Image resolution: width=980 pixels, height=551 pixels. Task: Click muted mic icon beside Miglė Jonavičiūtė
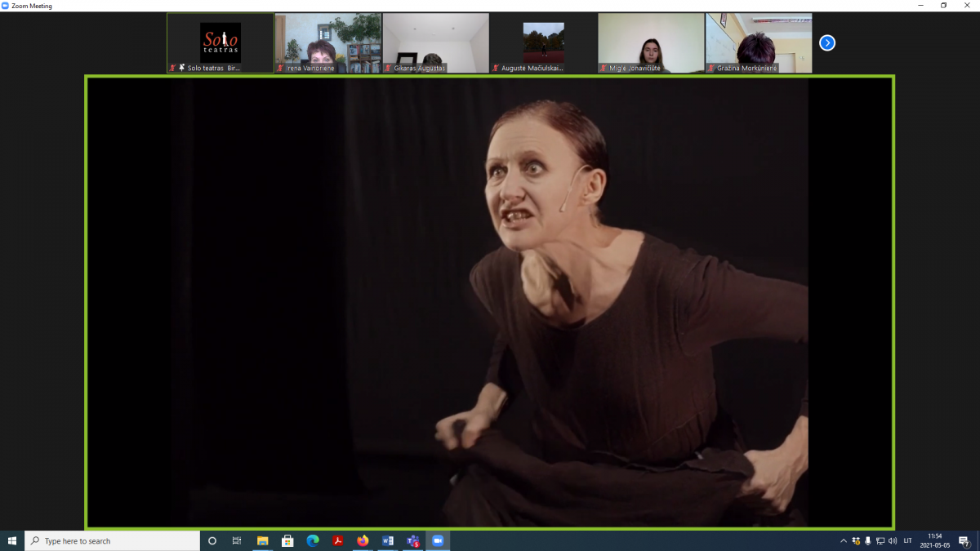pos(604,68)
